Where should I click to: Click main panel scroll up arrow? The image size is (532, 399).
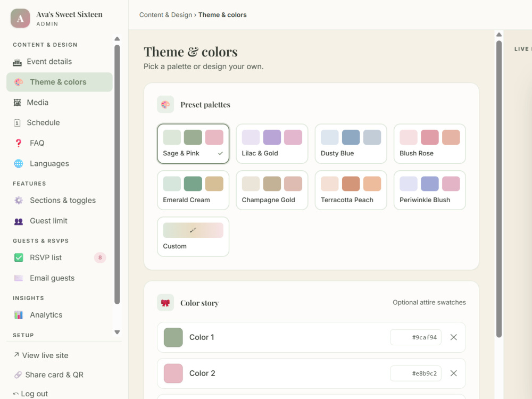point(499,35)
